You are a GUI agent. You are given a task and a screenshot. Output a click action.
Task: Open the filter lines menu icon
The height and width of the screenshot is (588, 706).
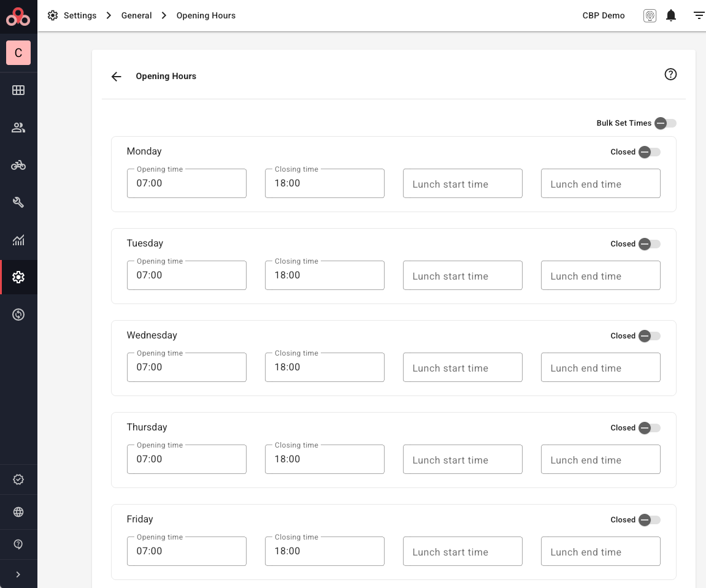click(x=699, y=15)
